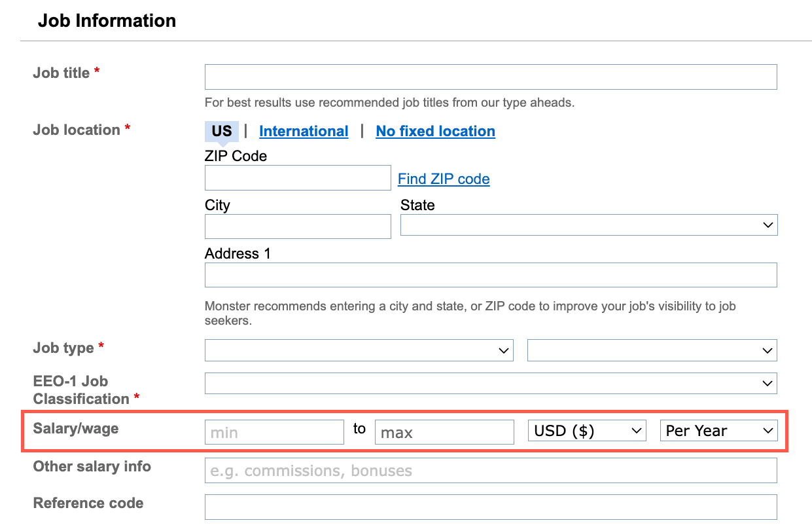
Task: Click the Job title input field
Action: 491,77
